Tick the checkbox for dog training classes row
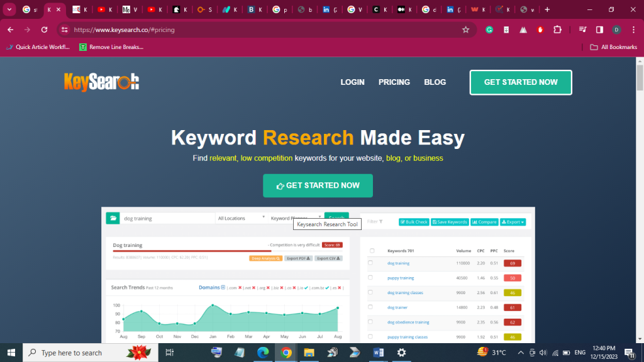The image size is (644, 362). (x=370, y=292)
